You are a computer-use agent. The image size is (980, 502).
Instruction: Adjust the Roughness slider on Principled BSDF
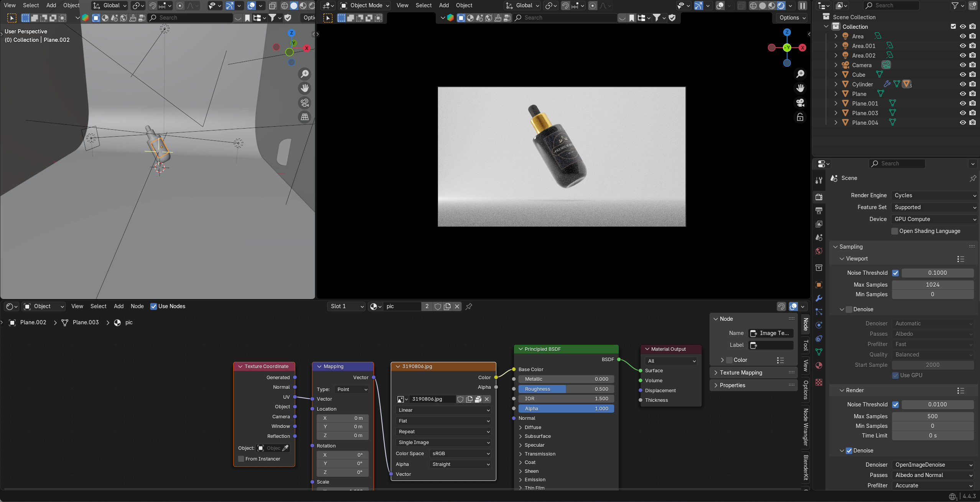[x=566, y=389]
